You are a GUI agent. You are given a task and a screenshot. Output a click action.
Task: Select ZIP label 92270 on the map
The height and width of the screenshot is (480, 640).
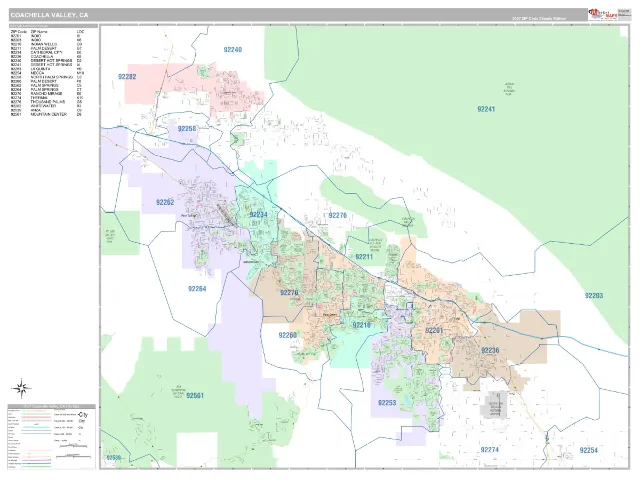click(289, 293)
